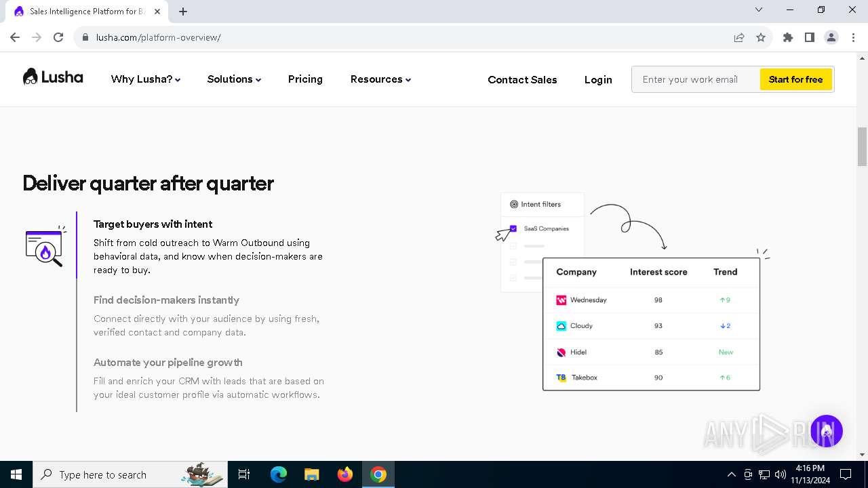Select the Sales Intelligence Platform browser tab
Image resolution: width=868 pixels, height=488 pixels.
(x=86, y=12)
